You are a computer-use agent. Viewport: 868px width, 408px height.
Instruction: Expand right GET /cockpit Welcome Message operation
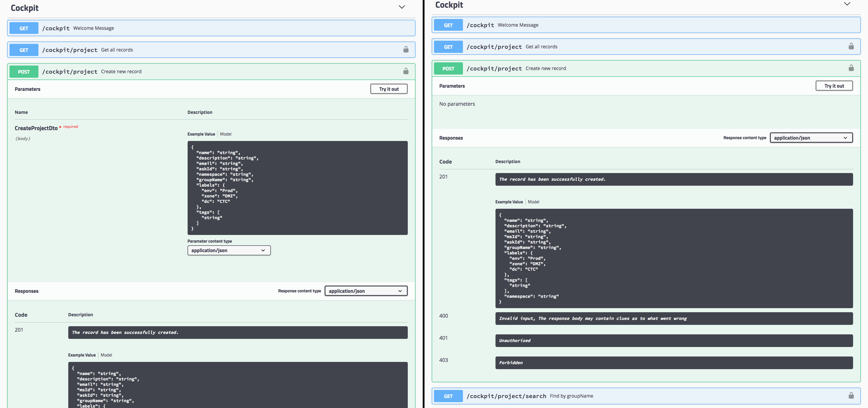(x=646, y=25)
